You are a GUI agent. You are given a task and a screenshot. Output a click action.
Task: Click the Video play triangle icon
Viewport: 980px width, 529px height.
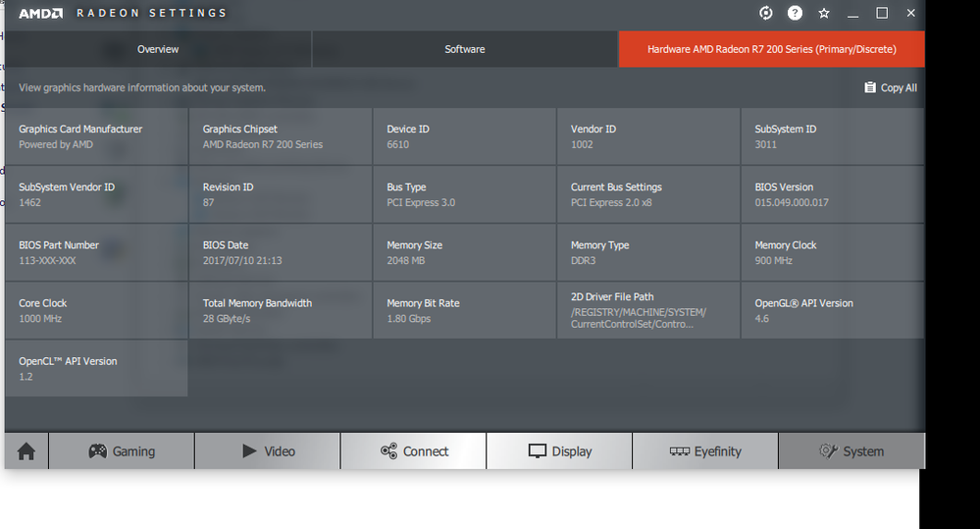pyautogui.click(x=249, y=450)
